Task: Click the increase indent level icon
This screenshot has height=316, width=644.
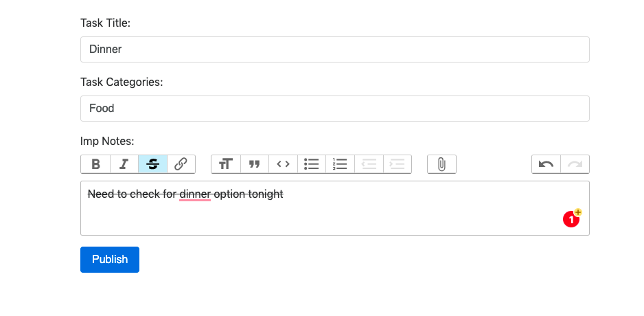Action: click(x=397, y=164)
